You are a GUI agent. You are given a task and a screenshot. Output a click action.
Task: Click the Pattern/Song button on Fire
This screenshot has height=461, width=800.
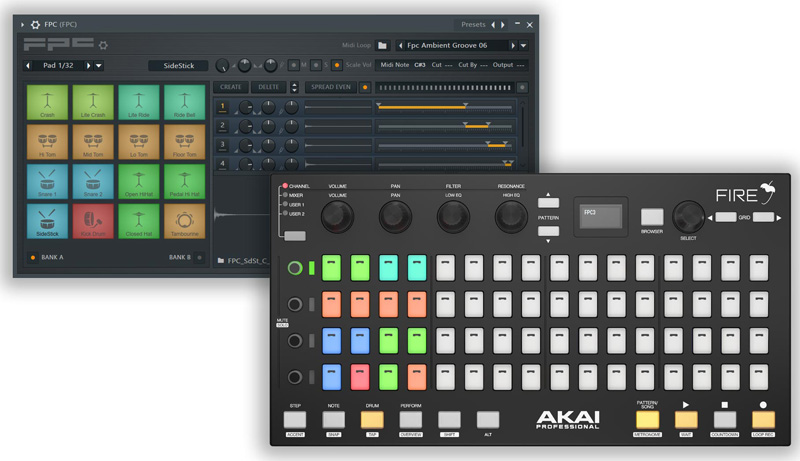647,420
